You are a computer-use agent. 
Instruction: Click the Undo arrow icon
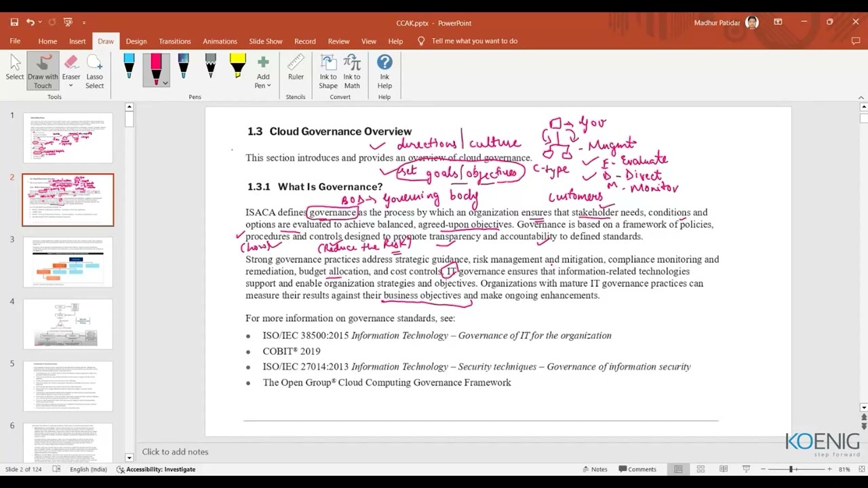pyautogui.click(x=30, y=22)
